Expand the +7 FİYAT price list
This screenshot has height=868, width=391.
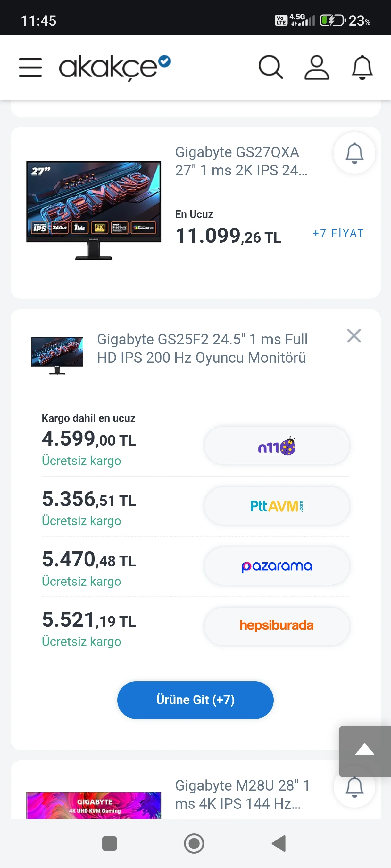[338, 233]
